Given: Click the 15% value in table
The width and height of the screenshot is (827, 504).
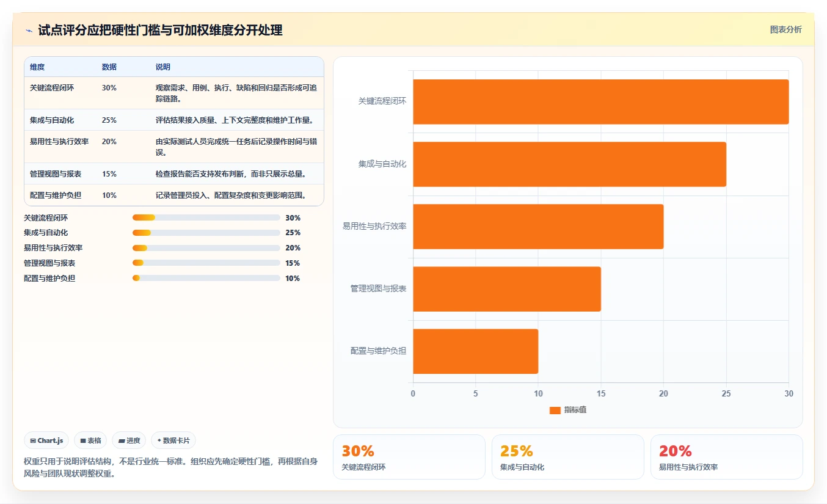Looking at the screenshot, I should pyautogui.click(x=109, y=174).
